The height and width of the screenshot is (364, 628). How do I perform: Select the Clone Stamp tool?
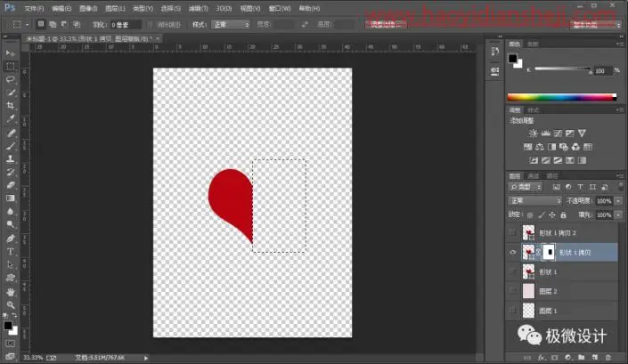click(x=11, y=158)
